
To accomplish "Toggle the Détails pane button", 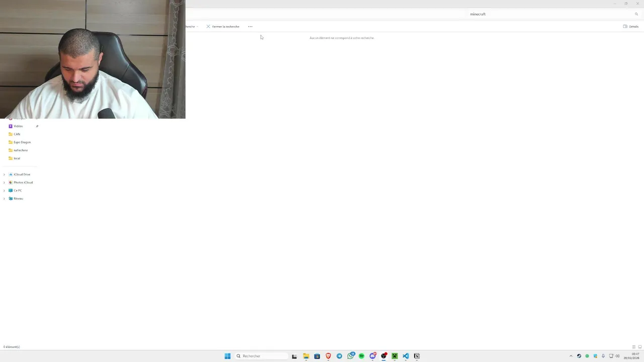I will 630,26.
